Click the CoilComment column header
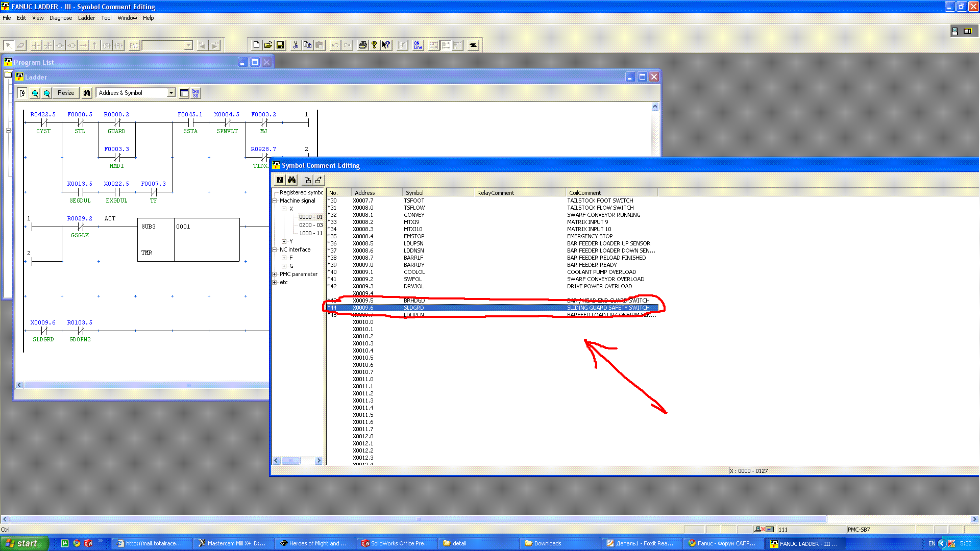This screenshot has height=551, width=980. [x=611, y=193]
